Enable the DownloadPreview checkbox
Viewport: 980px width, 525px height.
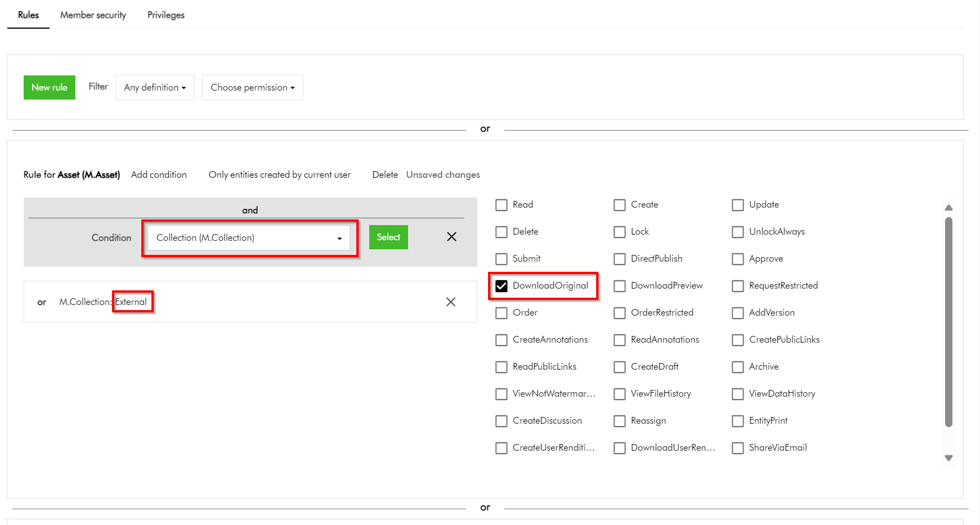(620, 286)
